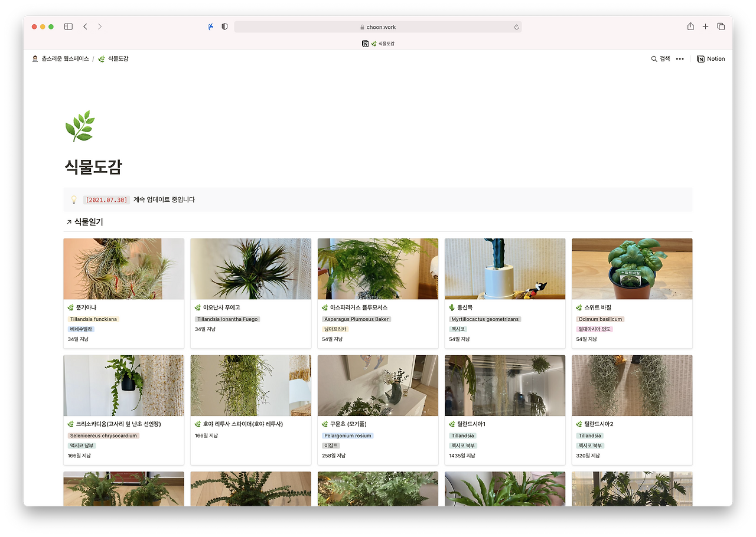The height and width of the screenshot is (537, 756).
Task: Click the 용신목 card title
Action: 465,307
